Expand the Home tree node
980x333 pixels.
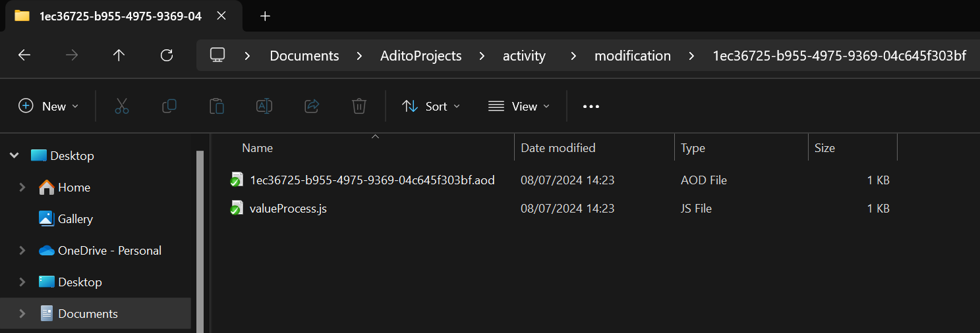(22, 188)
